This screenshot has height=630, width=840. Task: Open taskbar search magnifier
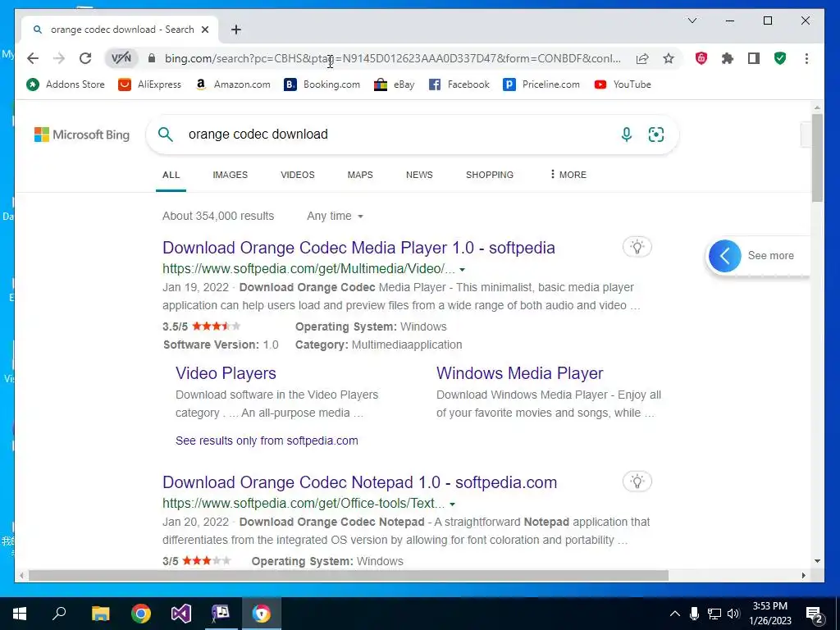tap(59, 614)
